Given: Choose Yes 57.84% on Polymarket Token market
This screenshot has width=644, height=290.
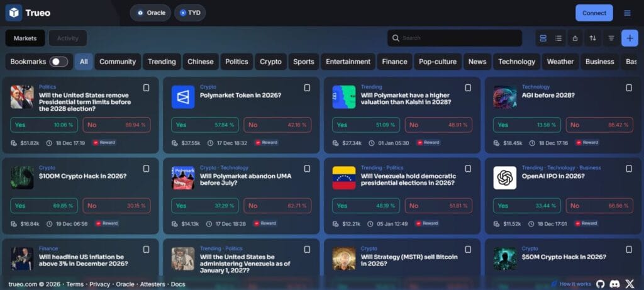Looking at the screenshot, I should pos(205,125).
